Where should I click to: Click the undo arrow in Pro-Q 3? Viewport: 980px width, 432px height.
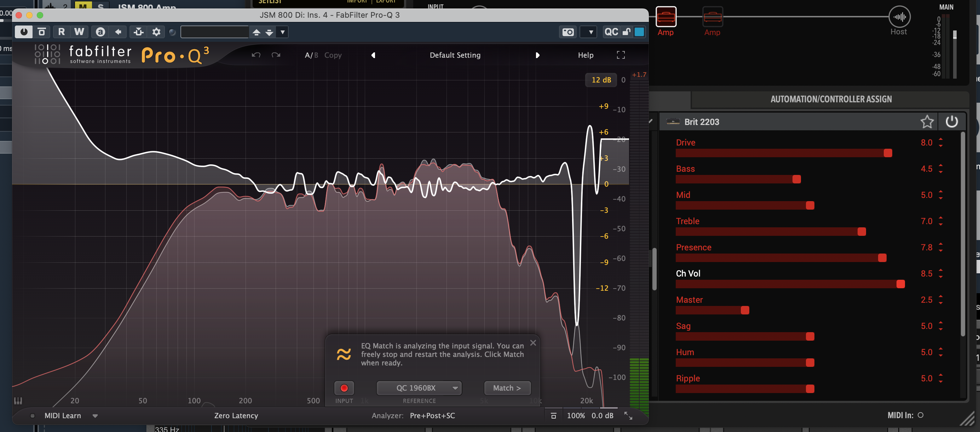pos(256,55)
